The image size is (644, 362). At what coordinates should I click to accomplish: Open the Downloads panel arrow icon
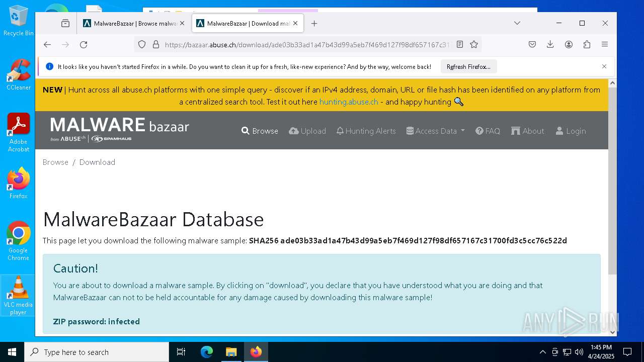tap(550, 44)
